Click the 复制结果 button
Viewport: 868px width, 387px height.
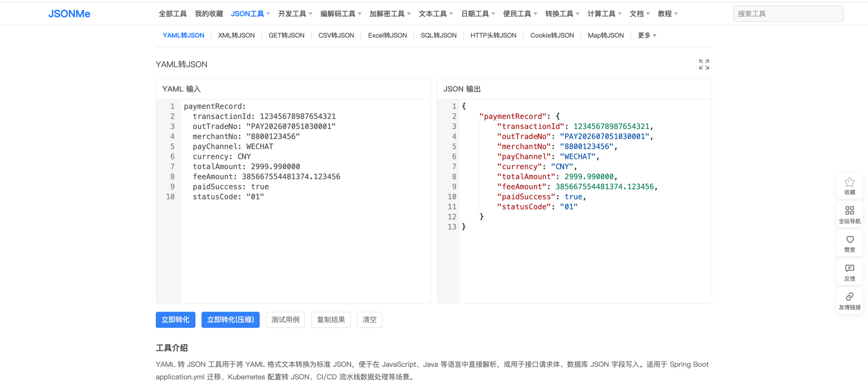(x=331, y=320)
